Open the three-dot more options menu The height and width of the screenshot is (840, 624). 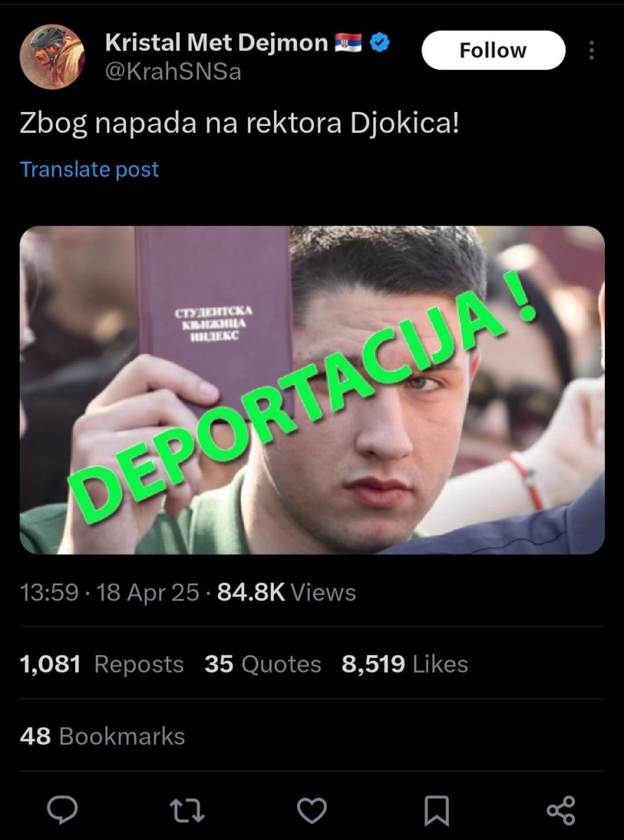tap(592, 50)
